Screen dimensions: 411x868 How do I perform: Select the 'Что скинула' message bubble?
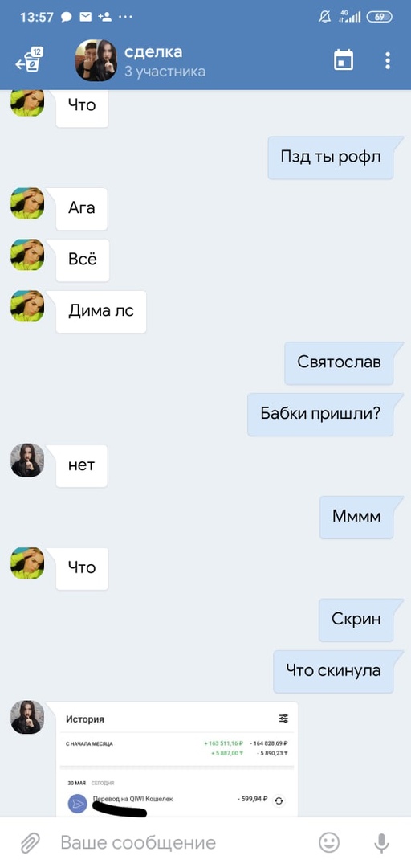(x=334, y=671)
